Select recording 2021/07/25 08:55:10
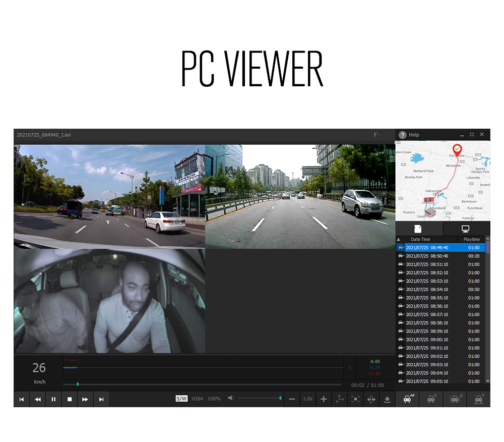The height and width of the screenshot is (442, 504). (440, 298)
